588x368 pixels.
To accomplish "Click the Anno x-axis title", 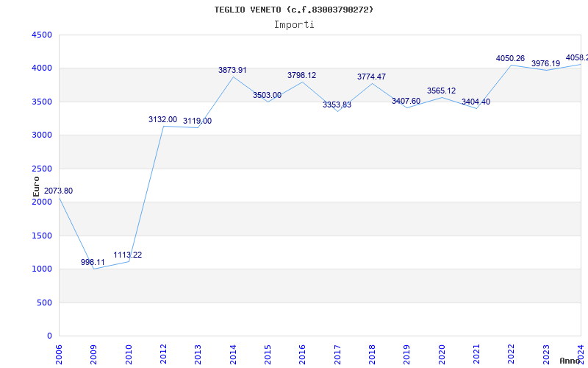I will pos(570,361).
